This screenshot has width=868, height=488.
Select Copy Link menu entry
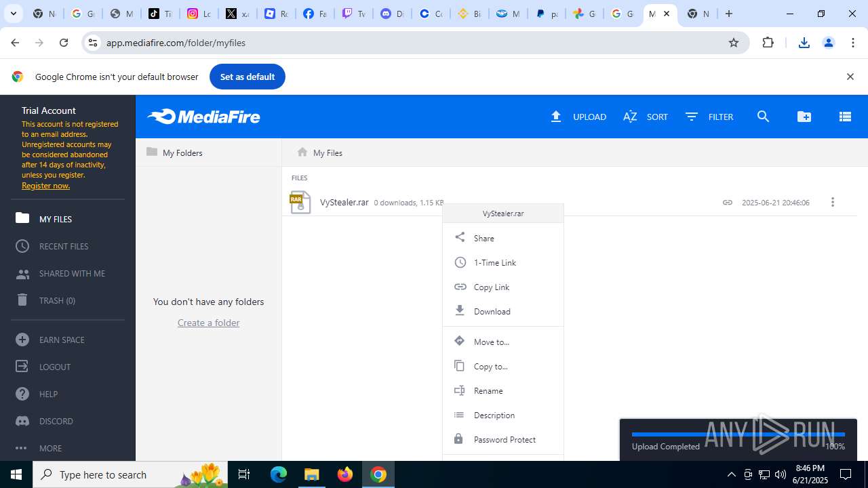click(503, 287)
